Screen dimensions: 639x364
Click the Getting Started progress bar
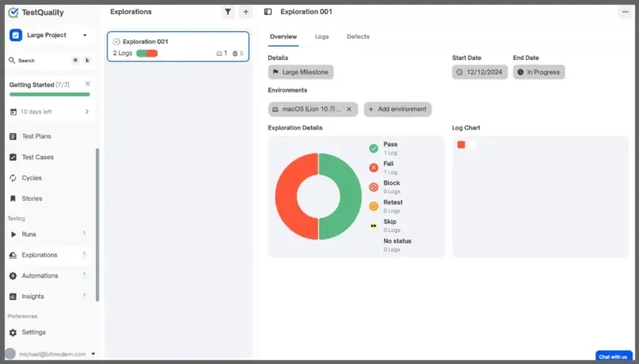(x=50, y=94)
